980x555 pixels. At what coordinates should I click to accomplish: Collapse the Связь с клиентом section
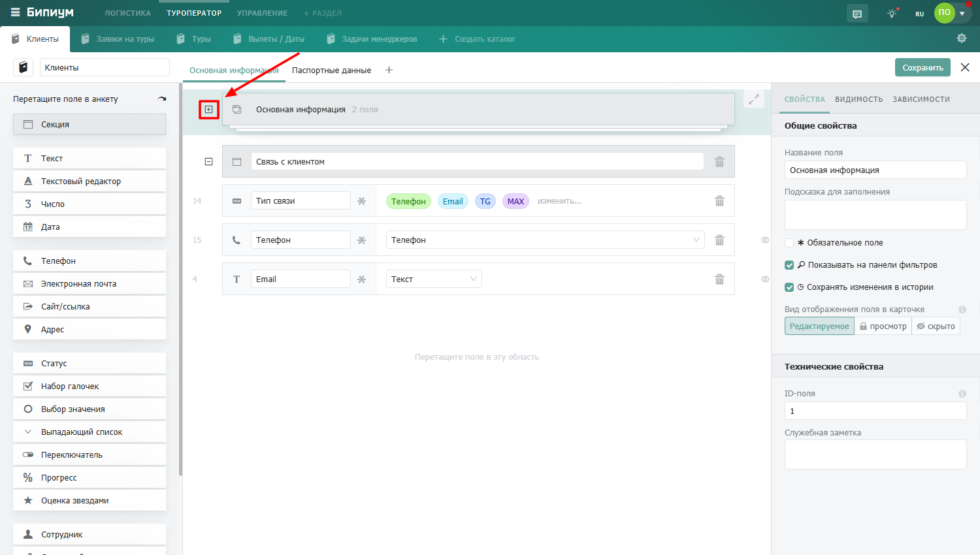(208, 161)
